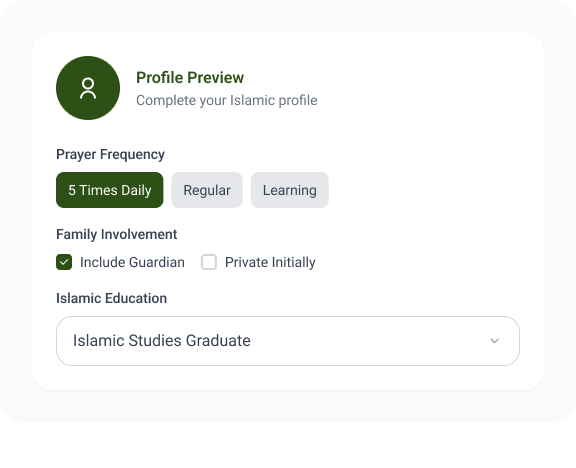
Task: Click the "Private Initially" text label
Action: click(x=270, y=262)
